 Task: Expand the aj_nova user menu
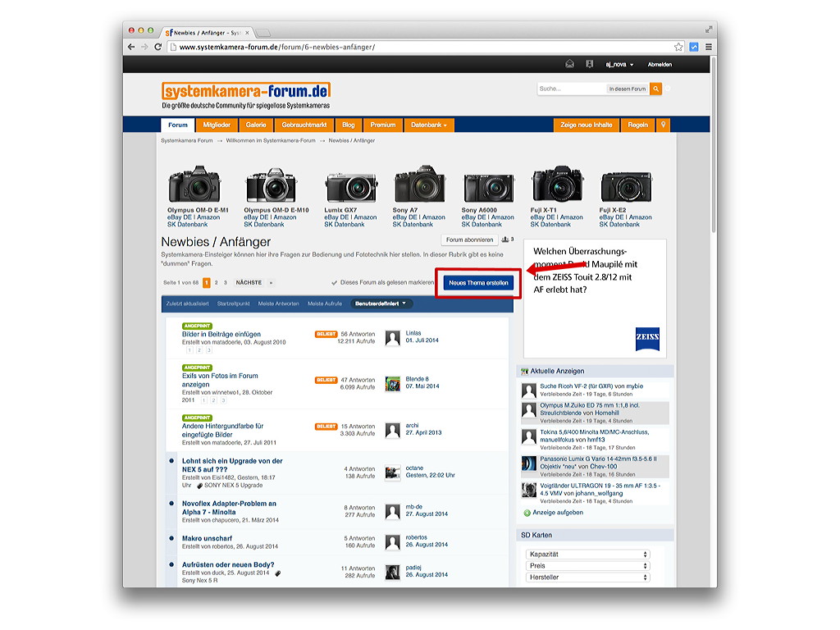pyautogui.click(x=619, y=64)
